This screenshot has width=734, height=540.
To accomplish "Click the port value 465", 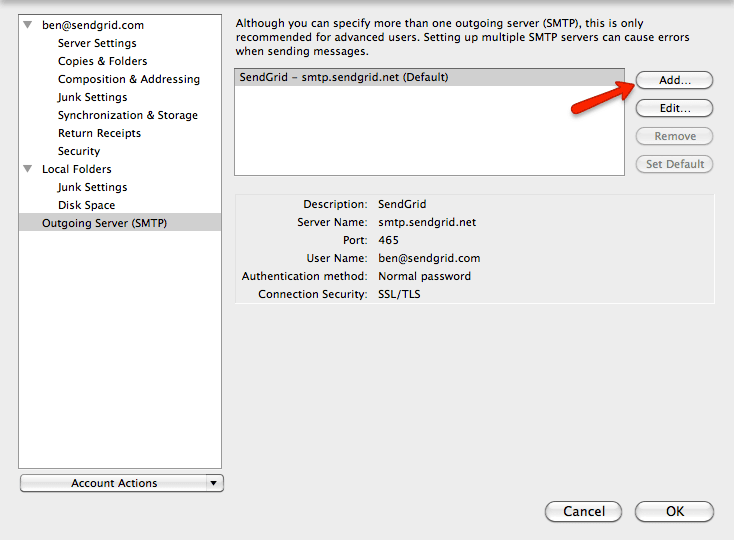I will pos(389,240).
